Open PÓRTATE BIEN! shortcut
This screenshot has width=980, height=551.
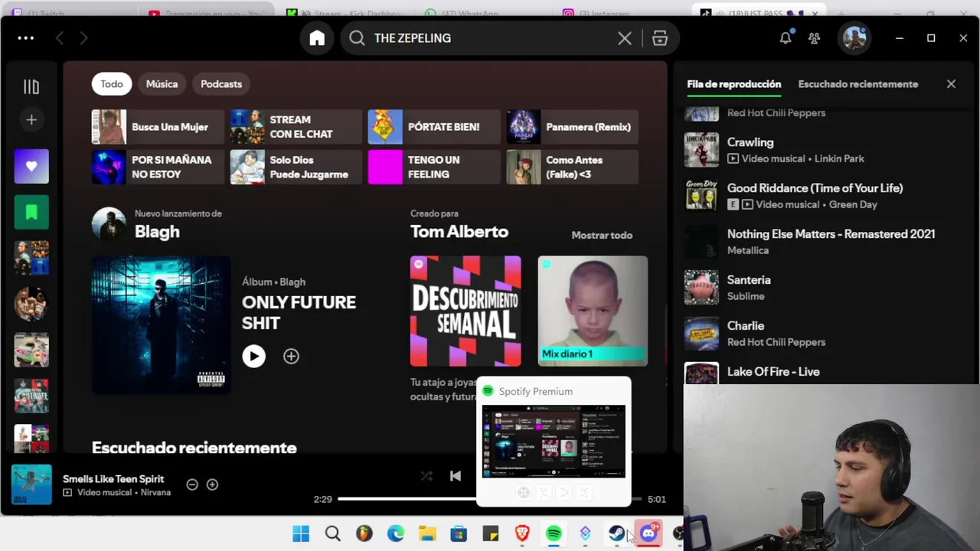pos(434,127)
